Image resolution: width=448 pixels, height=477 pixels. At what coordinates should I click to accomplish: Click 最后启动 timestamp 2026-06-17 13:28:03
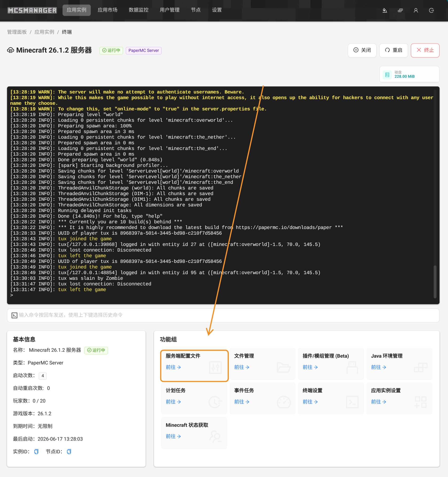click(60, 439)
